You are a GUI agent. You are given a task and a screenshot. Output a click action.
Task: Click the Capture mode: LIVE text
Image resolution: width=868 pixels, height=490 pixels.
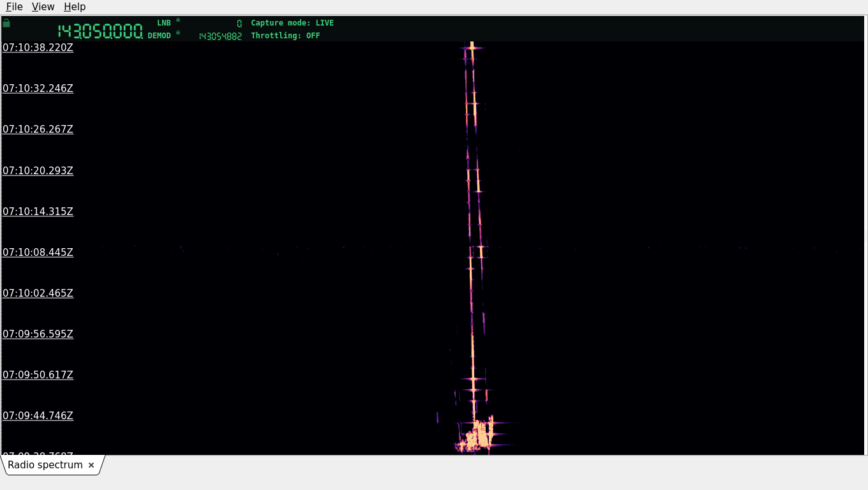click(292, 23)
